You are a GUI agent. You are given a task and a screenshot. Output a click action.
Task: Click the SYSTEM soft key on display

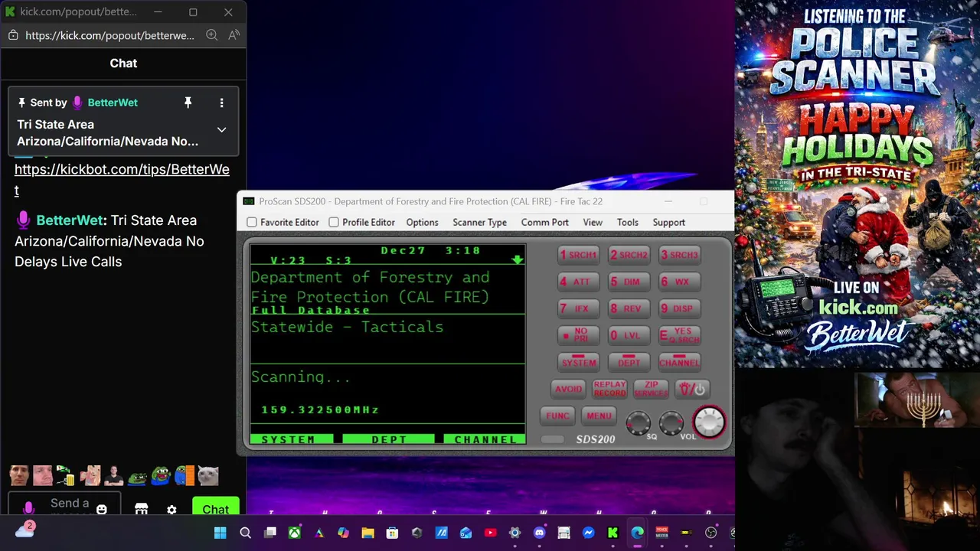click(292, 439)
